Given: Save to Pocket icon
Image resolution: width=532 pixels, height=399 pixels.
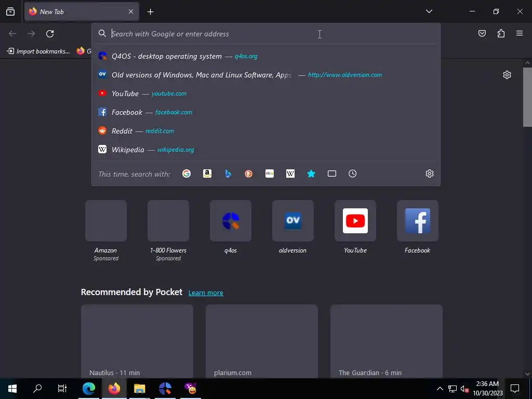Looking at the screenshot, I should (482, 33).
